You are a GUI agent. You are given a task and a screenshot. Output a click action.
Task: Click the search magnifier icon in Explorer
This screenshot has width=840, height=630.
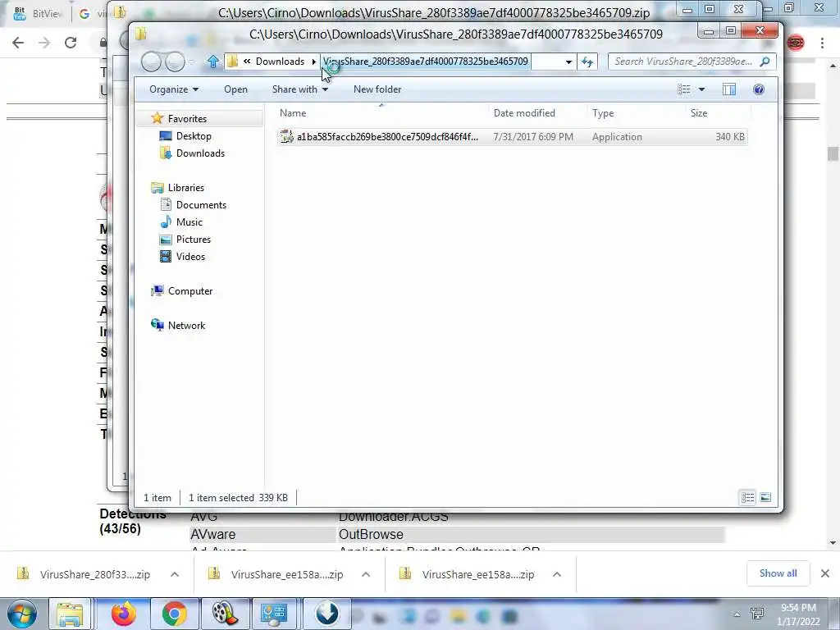(x=765, y=62)
